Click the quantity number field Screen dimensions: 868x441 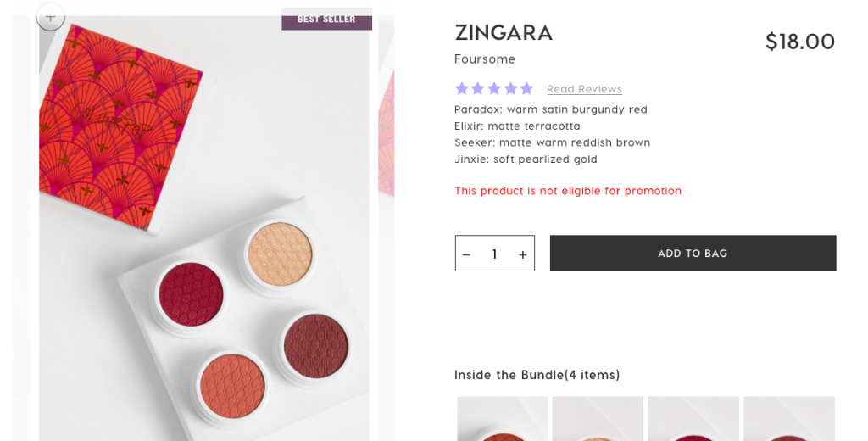point(494,254)
